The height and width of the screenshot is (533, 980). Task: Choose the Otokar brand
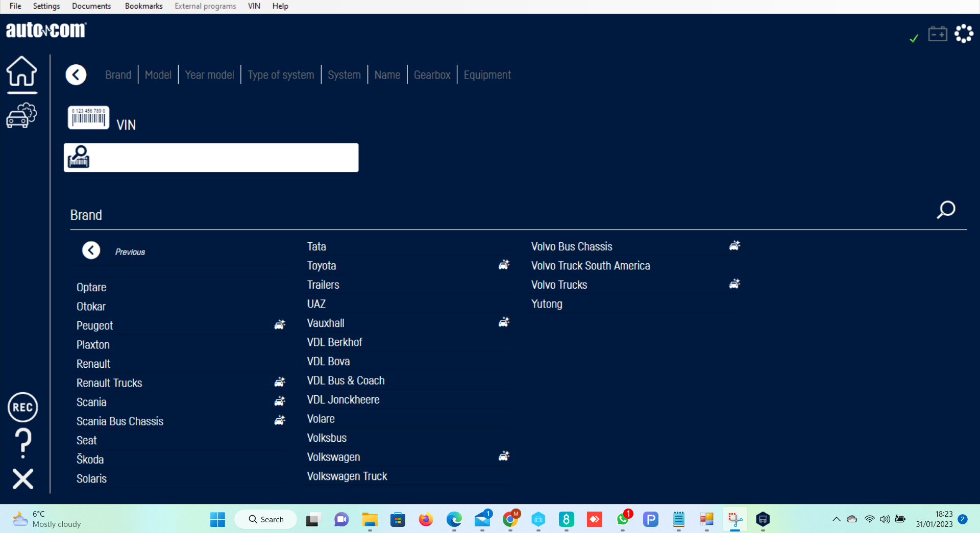tap(91, 307)
